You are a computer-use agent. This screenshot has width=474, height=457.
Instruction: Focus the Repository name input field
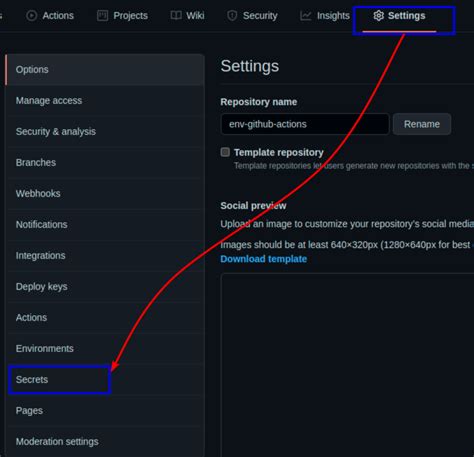coord(305,124)
